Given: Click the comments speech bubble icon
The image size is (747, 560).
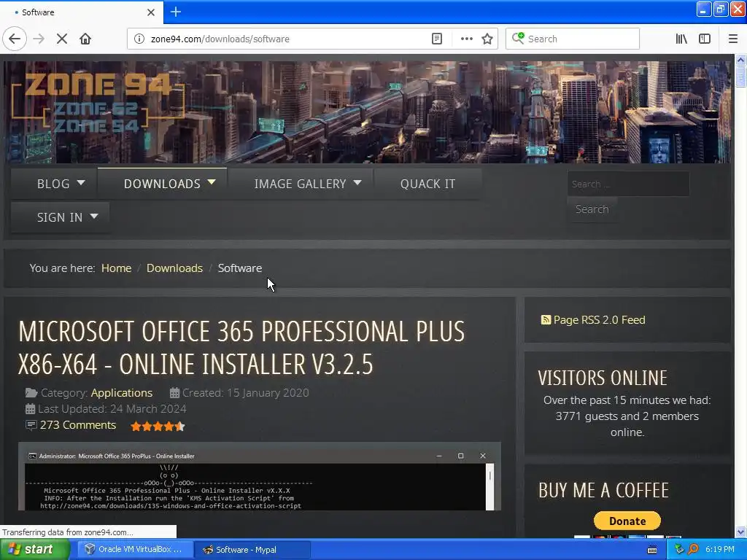Looking at the screenshot, I should point(31,425).
